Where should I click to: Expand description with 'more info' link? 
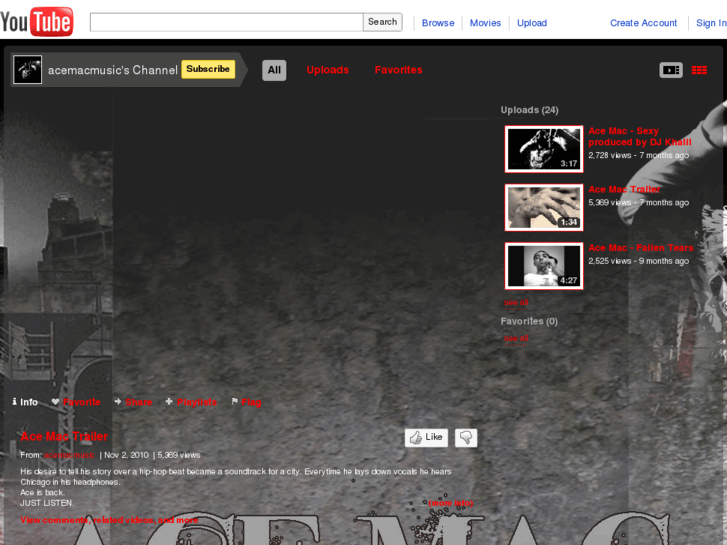pos(451,503)
